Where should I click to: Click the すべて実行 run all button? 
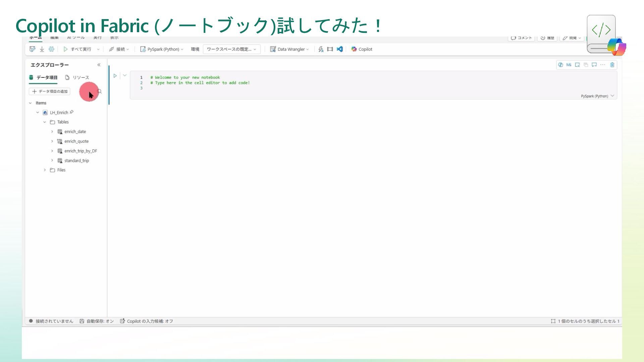click(x=77, y=49)
